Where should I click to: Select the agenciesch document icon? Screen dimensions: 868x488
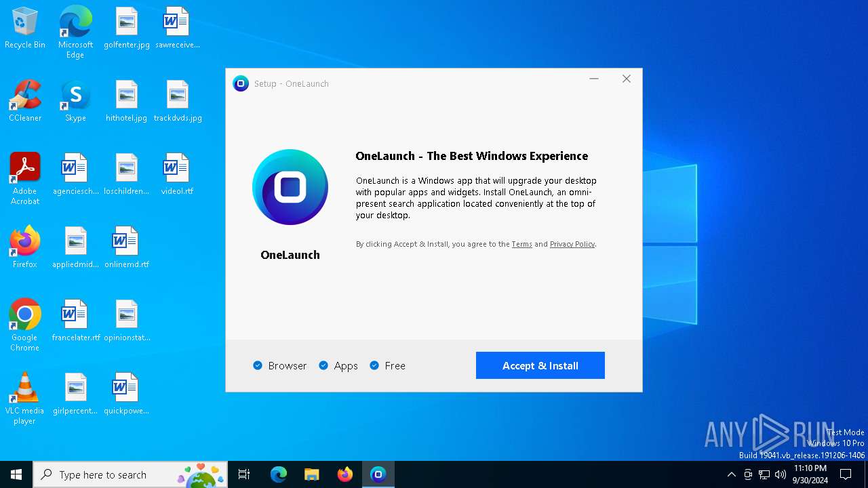coord(75,174)
